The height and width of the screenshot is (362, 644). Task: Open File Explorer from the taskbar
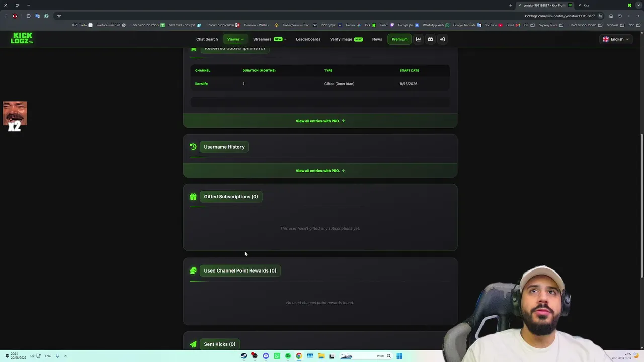click(x=321, y=356)
